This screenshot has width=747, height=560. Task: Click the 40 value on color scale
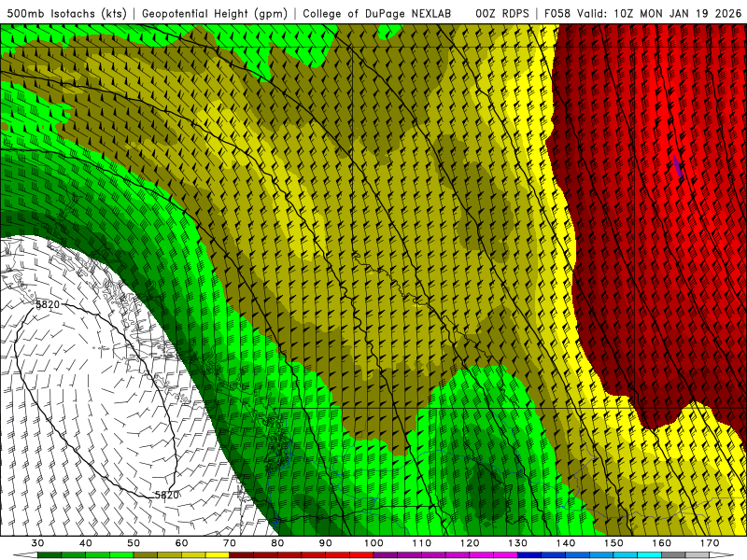pos(86,543)
